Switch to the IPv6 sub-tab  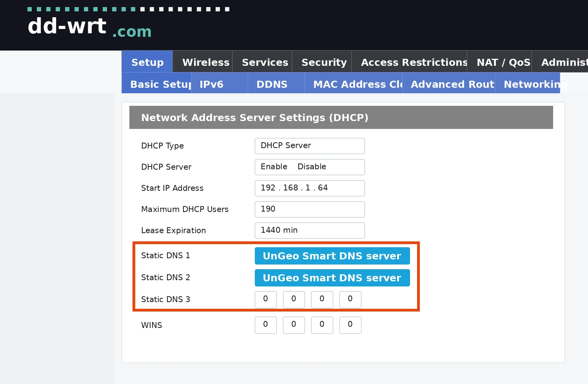pos(220,83)
